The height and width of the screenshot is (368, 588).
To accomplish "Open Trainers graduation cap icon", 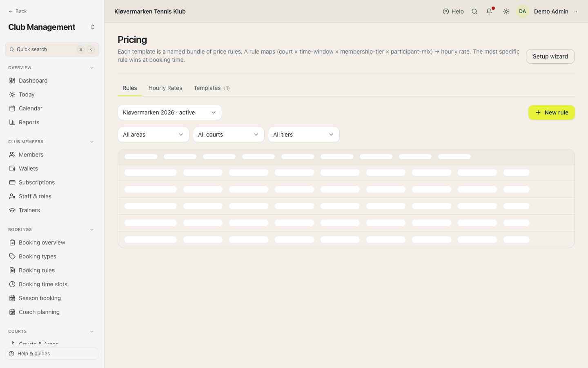I will 12,210.
